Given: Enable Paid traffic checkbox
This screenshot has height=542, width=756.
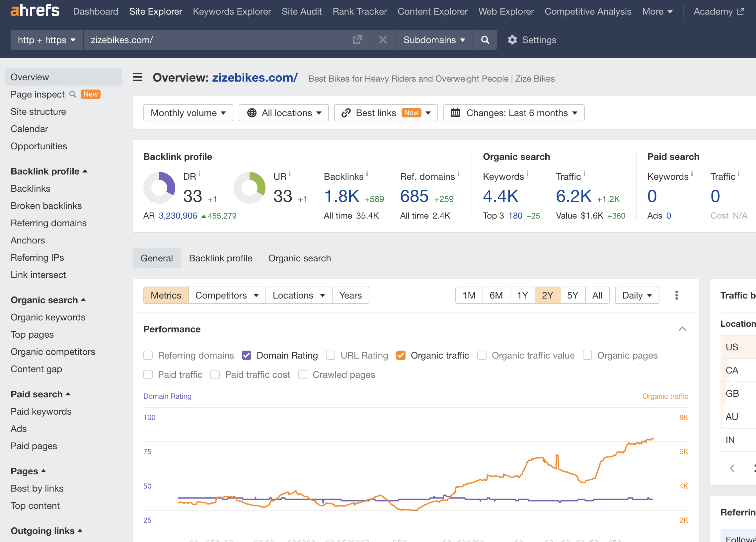Looking at the screenshot, I should pos(148,375).
